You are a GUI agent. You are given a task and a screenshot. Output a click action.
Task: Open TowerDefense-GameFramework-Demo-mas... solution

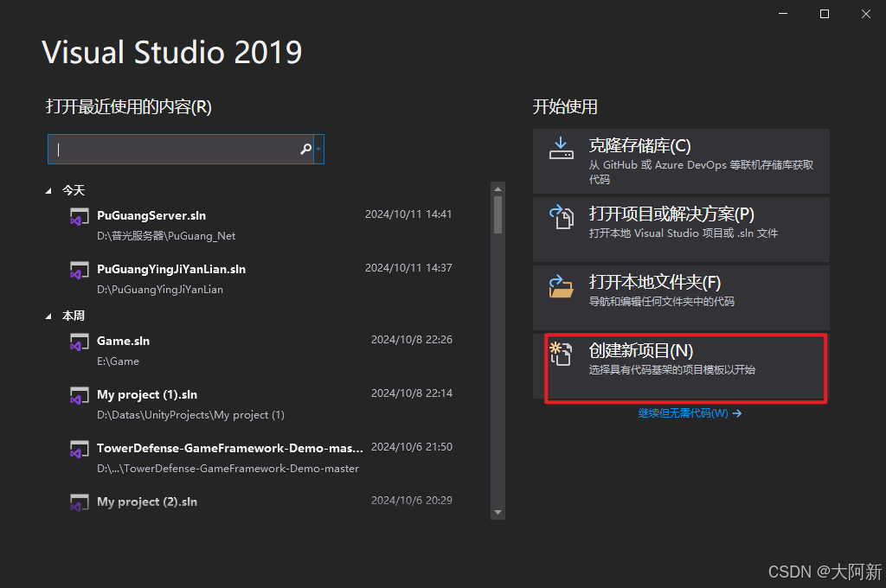point(261,457)
